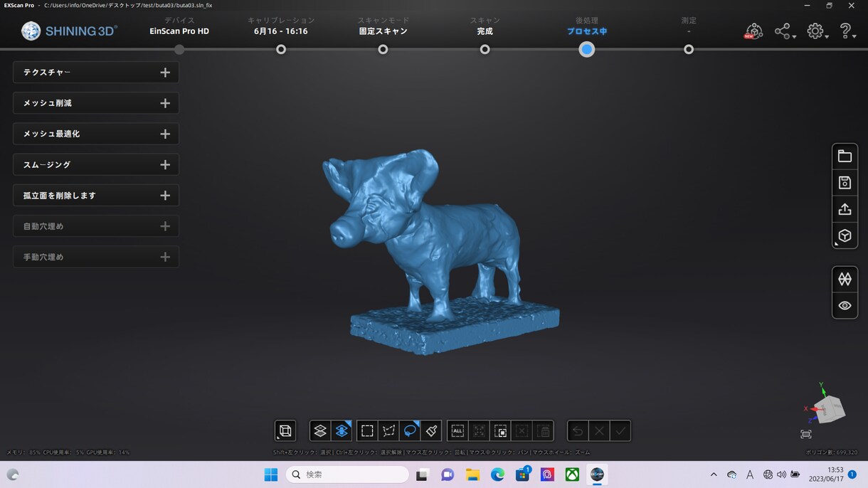
Task: Toggle select-through layers mode
Action: point(342,430)
